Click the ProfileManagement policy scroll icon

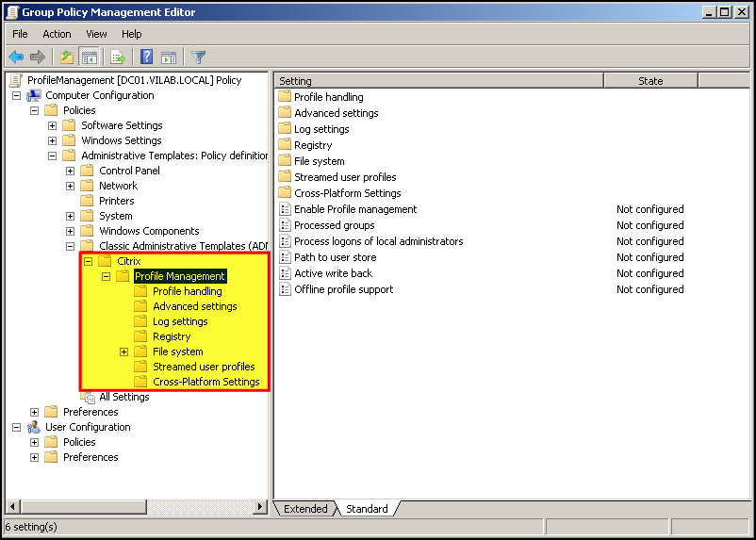pos(16,80)
